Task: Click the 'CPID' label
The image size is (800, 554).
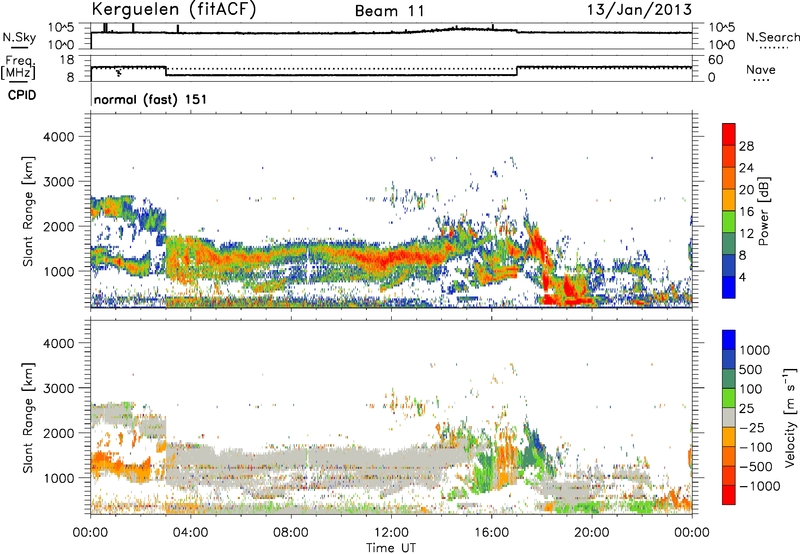Action: click(x=22, y=95)
